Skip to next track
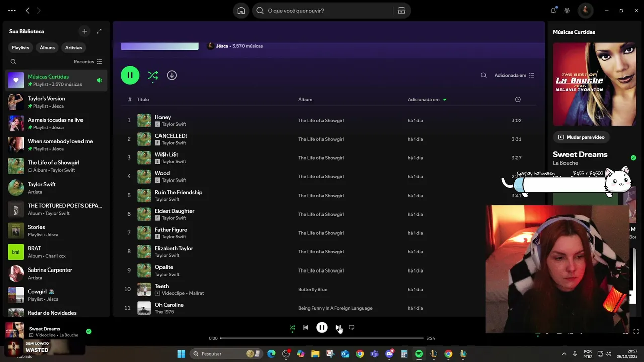This screenshot has width=644, height=362. [338, 328]
